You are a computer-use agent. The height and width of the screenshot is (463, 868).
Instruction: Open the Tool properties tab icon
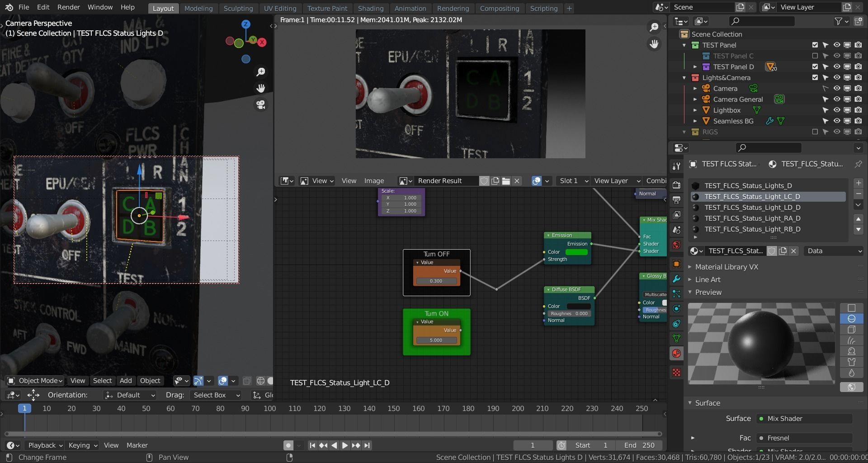tap(676, 166)
